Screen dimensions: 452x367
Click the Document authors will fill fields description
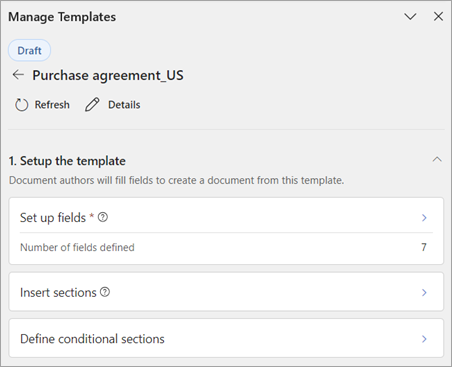176,180
